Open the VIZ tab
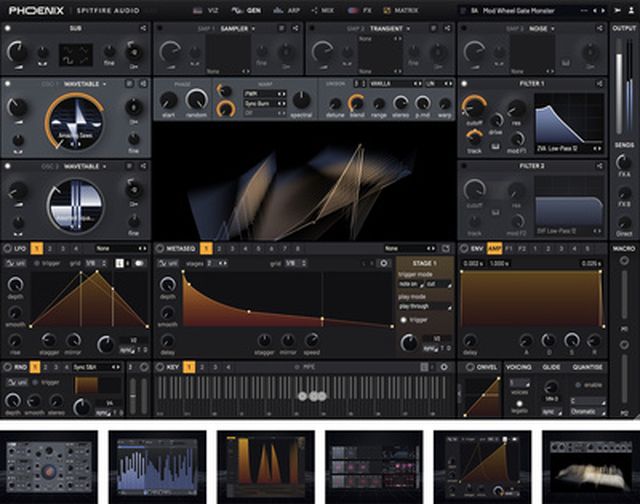 (x=206, y=11)
